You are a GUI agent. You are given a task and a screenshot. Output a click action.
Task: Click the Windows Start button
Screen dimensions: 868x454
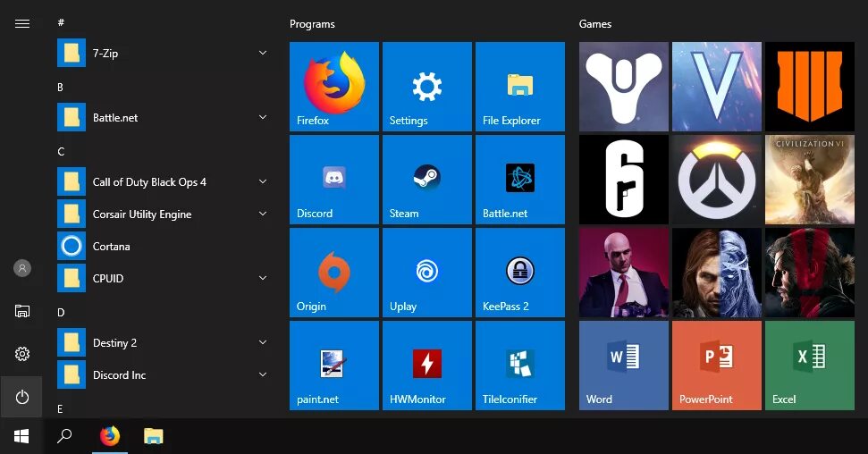[21, 436]
